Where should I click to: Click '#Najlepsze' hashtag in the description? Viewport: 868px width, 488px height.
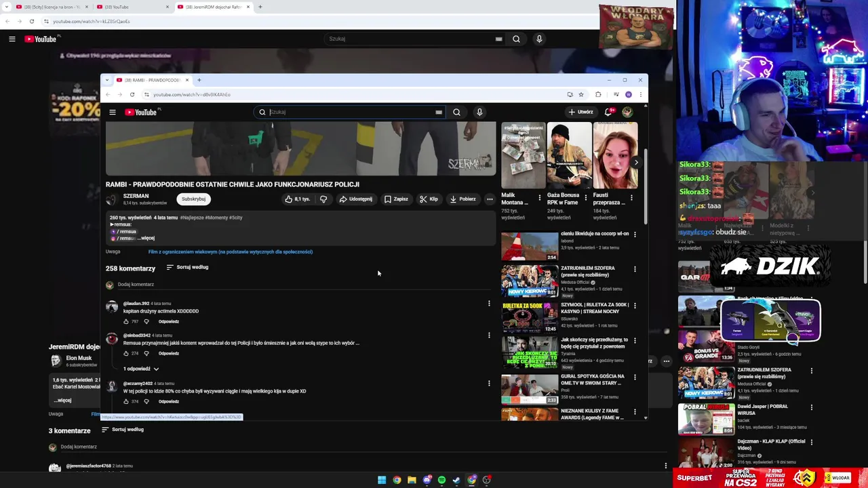point(192,218)
